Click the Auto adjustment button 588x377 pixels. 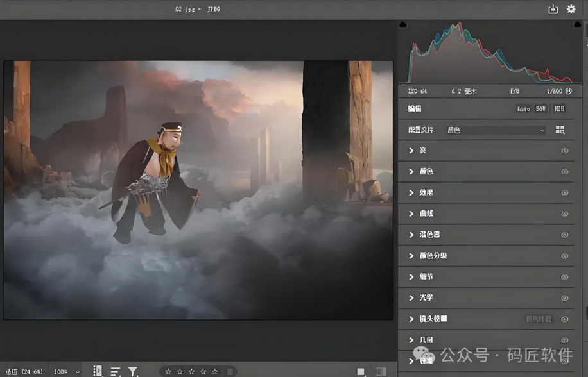click(524, 108)
